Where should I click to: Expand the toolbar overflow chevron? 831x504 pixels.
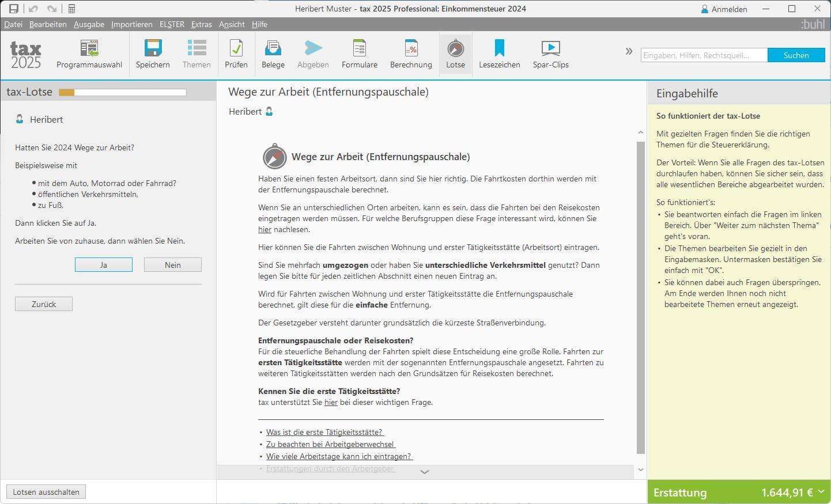[629, 51]
